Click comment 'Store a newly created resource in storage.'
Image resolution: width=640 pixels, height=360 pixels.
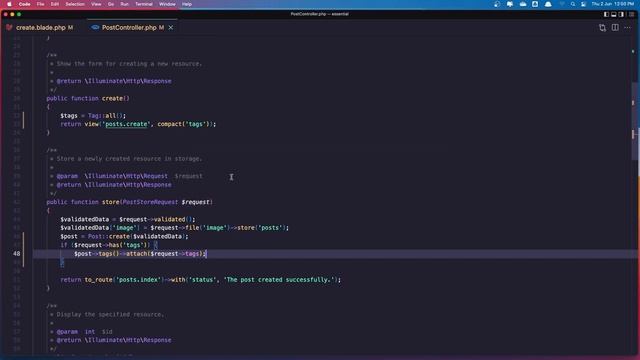[129, 159]
